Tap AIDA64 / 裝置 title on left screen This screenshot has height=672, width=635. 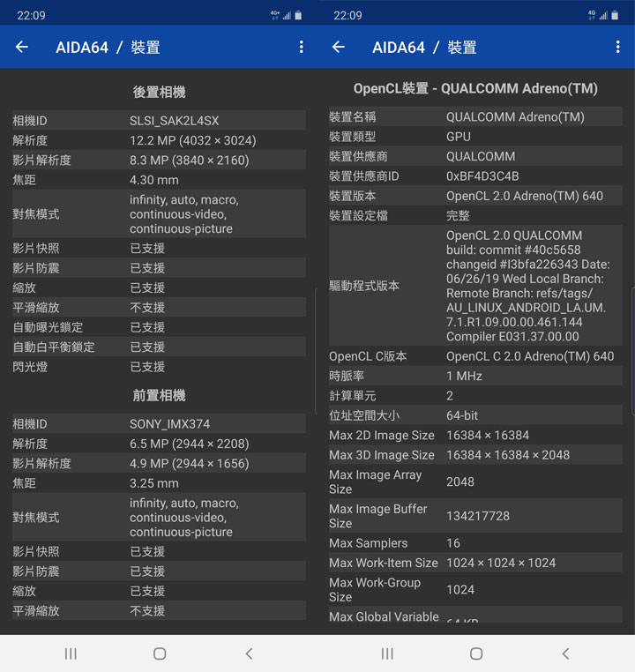pyautogui.click(x=108, y=47)
